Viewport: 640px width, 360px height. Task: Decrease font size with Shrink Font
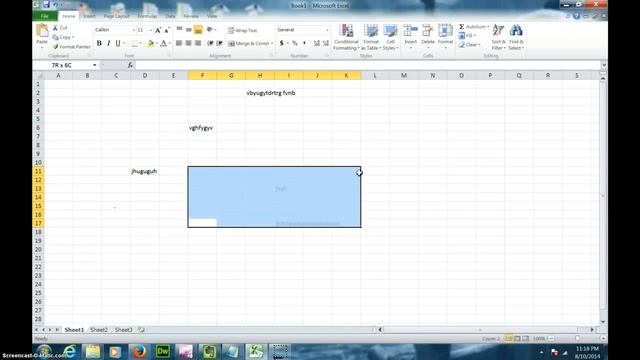[x=167, y=30]
